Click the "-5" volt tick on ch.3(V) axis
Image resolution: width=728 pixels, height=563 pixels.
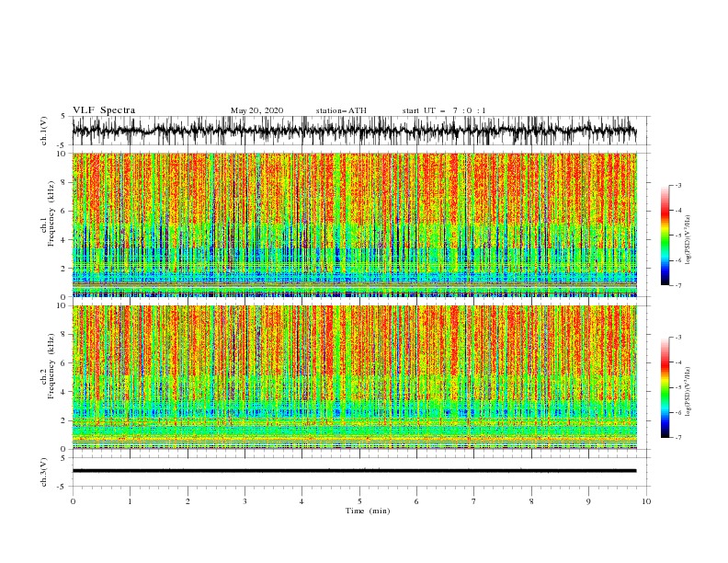coord(62,487)
